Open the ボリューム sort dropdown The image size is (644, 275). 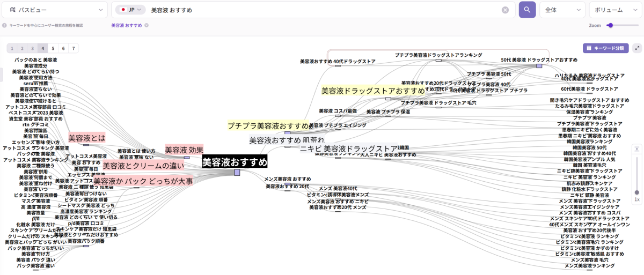pyautogui.click(x=616, y=10)
